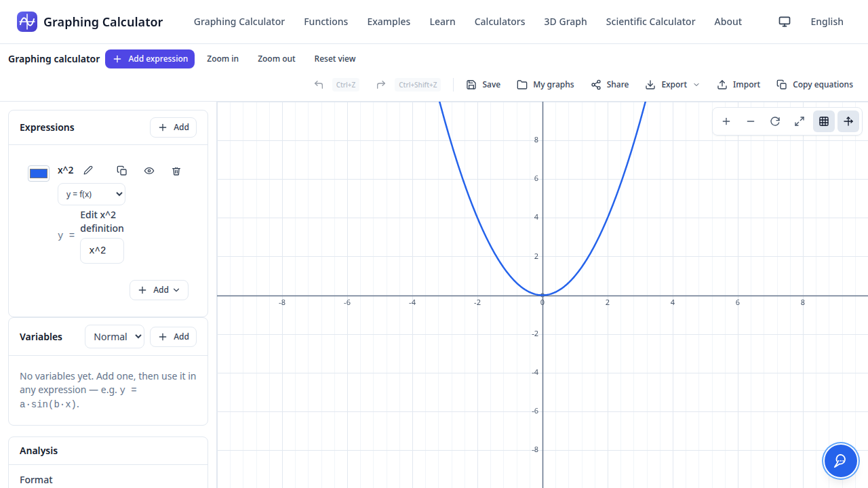Image resolution: width=868 pixels, height=488 pixels.
Task: Click the Add expression button
Action: click(150, 59)
